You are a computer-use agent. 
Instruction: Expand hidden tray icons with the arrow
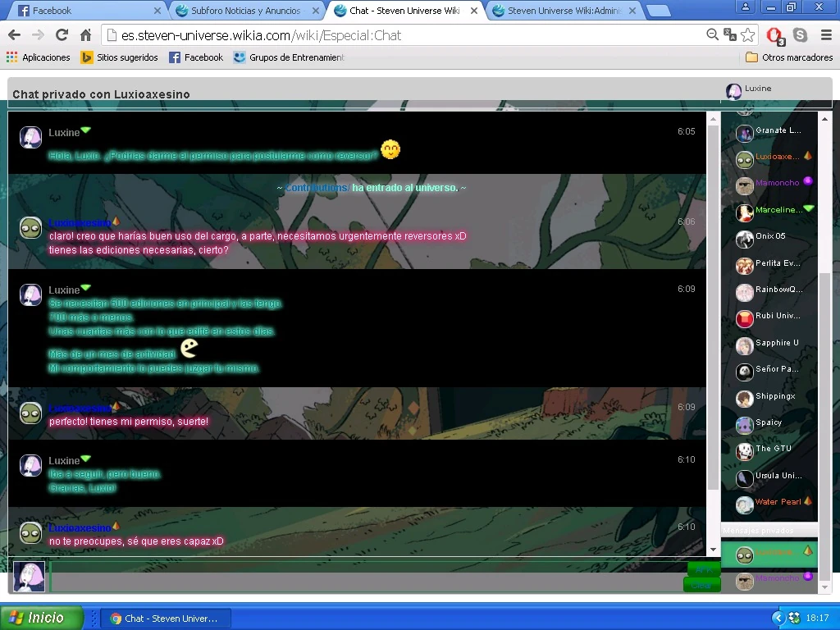778,618
